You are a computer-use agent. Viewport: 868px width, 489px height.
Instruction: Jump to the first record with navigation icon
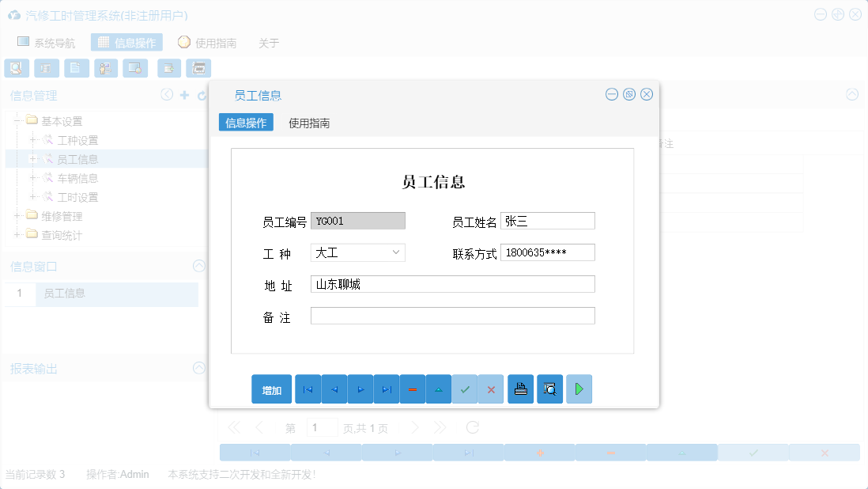(x=308, y=389)
